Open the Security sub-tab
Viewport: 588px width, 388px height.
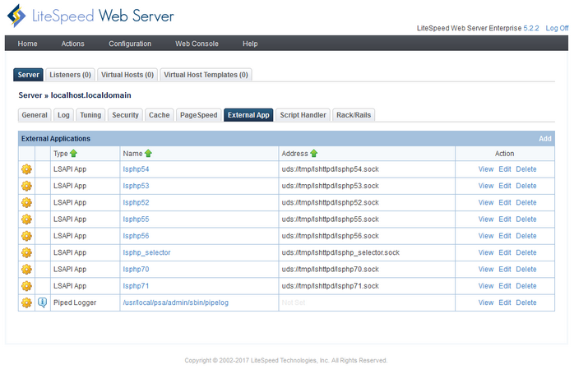tap(125, 115)
